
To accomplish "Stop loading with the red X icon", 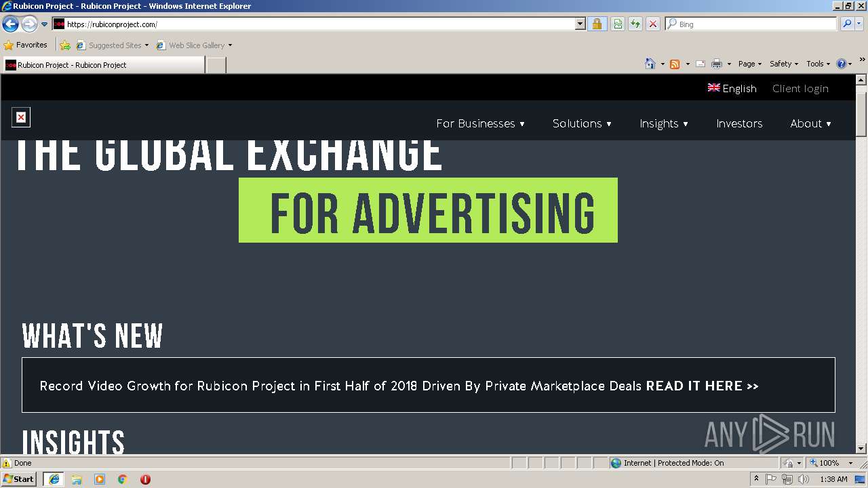I will tap(653, 24).
